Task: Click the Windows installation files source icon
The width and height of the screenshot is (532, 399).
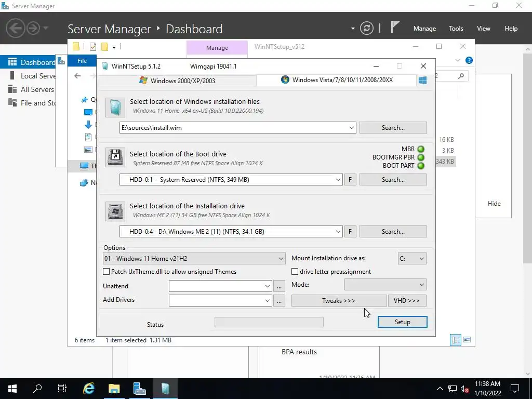Action: [x=115, y=107]
